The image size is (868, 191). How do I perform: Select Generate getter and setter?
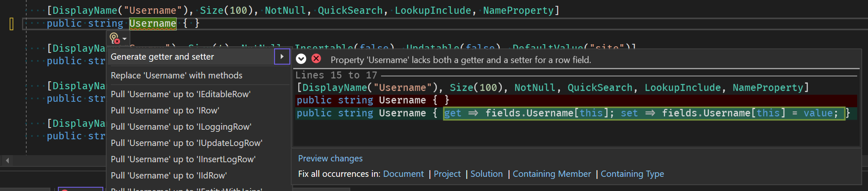click(162, 57)
